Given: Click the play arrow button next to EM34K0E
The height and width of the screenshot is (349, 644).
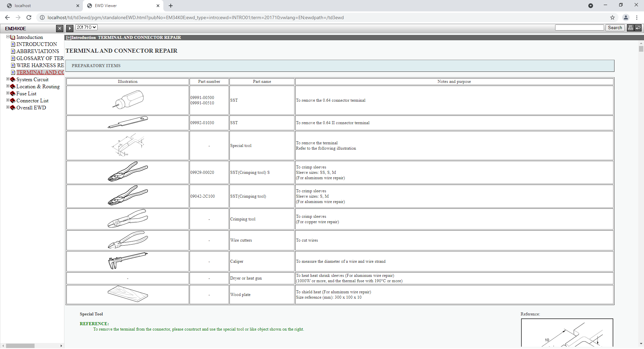Looking at the screenshot, I should click(x=70, y=29).
